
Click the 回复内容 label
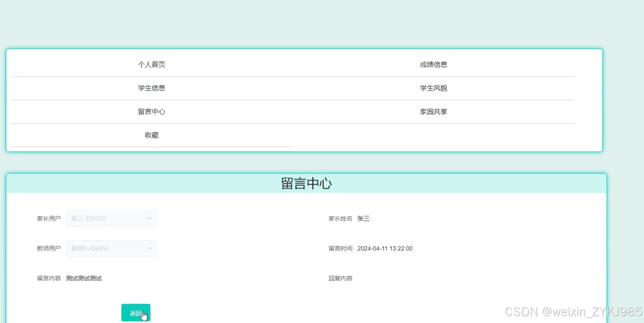[341, 279]
